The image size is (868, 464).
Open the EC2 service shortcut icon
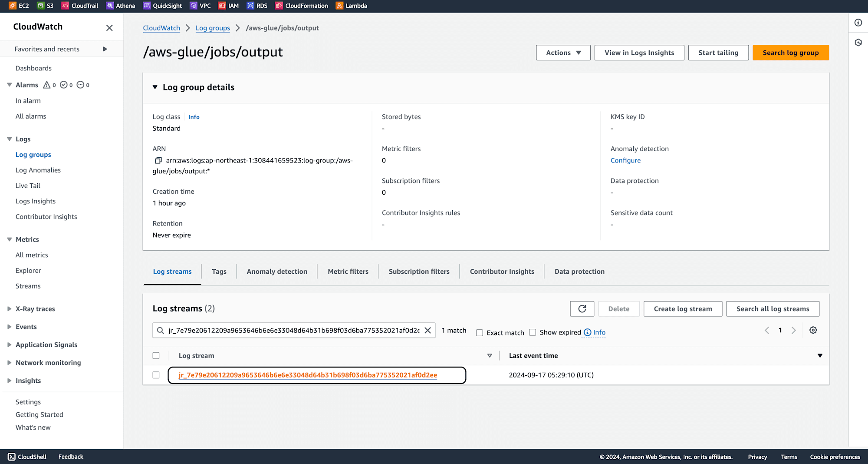[x=13, y=6]
